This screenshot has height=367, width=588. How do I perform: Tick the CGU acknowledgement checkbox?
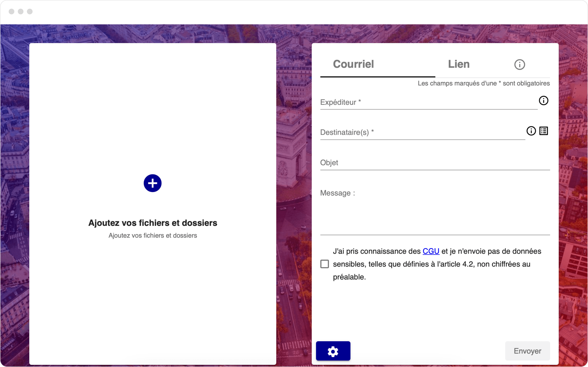pyautogui.click(x=324, y=264)
